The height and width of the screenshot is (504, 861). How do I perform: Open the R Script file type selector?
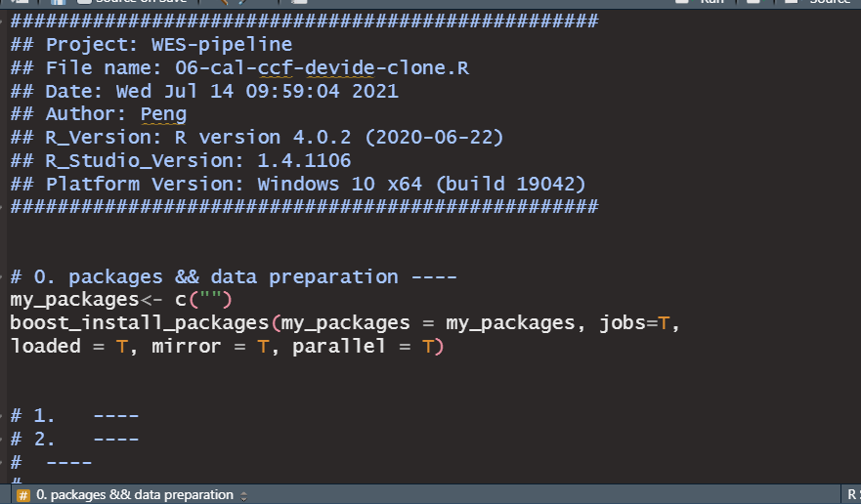click(853, 494)
